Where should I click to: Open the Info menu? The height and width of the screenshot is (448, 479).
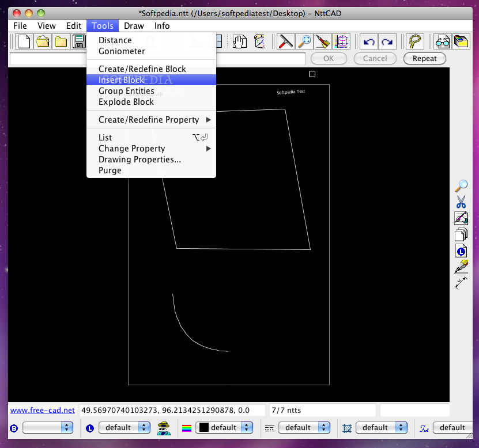coord(162,26)
